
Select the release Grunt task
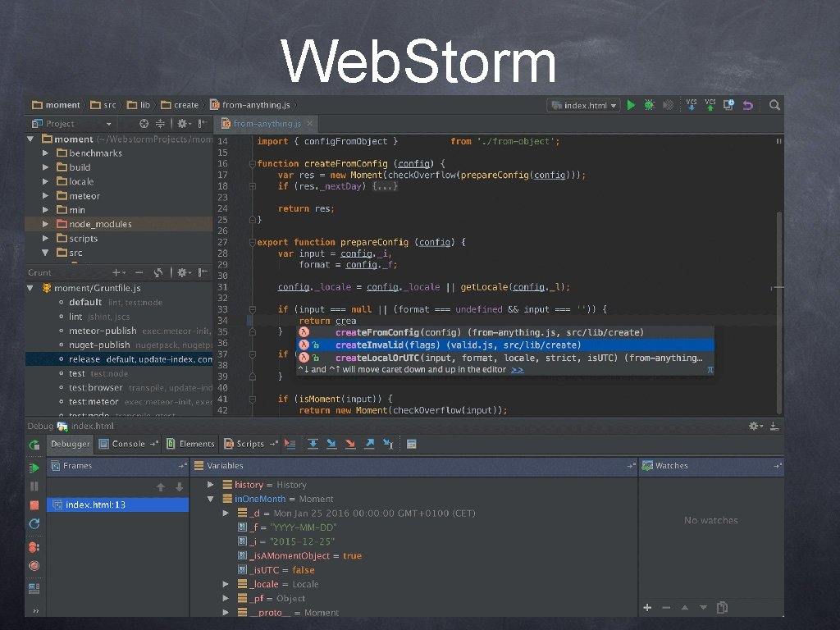(119, 359)
